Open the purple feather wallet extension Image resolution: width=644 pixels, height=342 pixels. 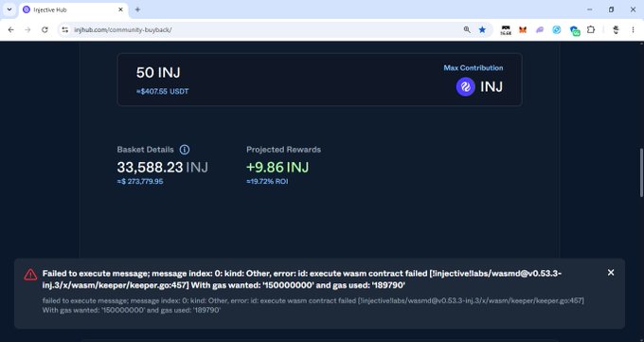(540, 29)
